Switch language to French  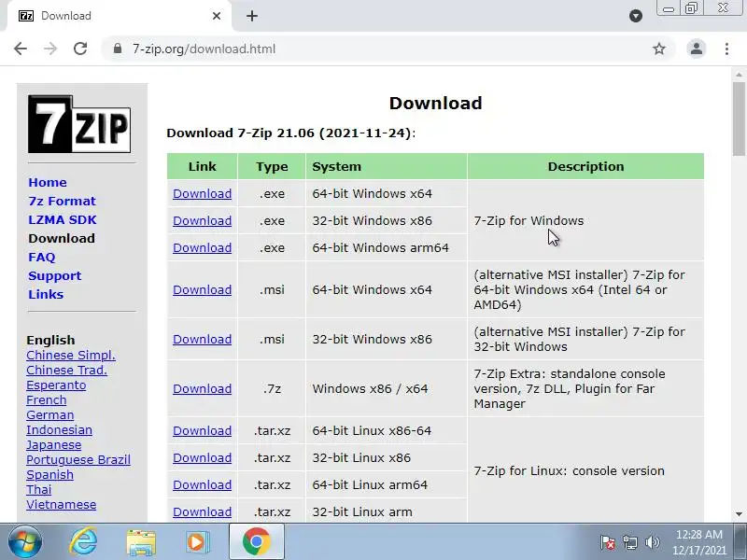46,400
